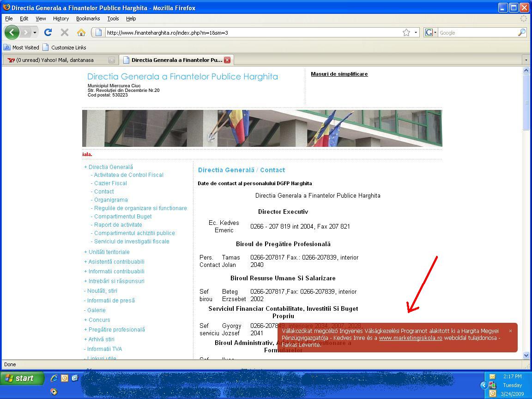This screenshot has width=532, height=399.
Task: Click the page identity icon in address bar
Action: tap(98, 33)
